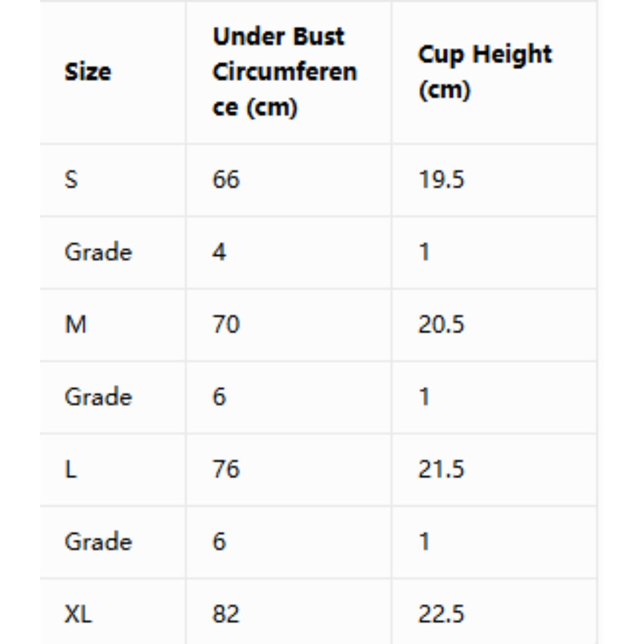The image size is (644, 644).
Task: Select under bust value 76
Action: (226, 469)
